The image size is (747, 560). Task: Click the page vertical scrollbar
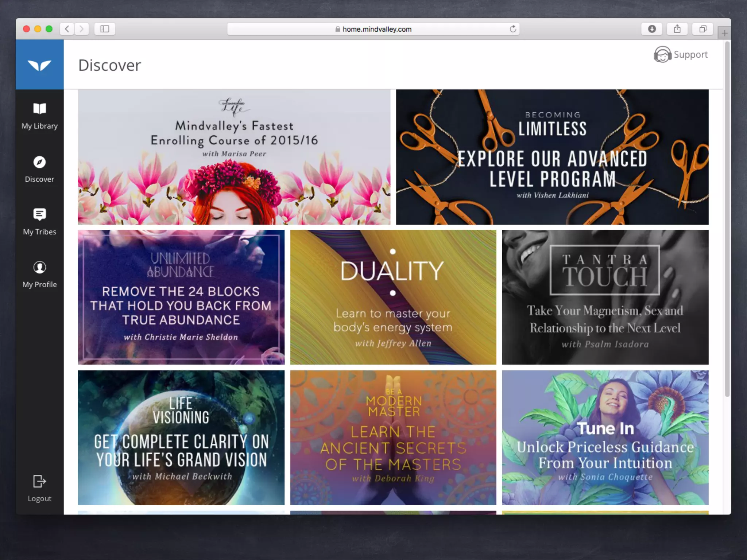point(727,219)
